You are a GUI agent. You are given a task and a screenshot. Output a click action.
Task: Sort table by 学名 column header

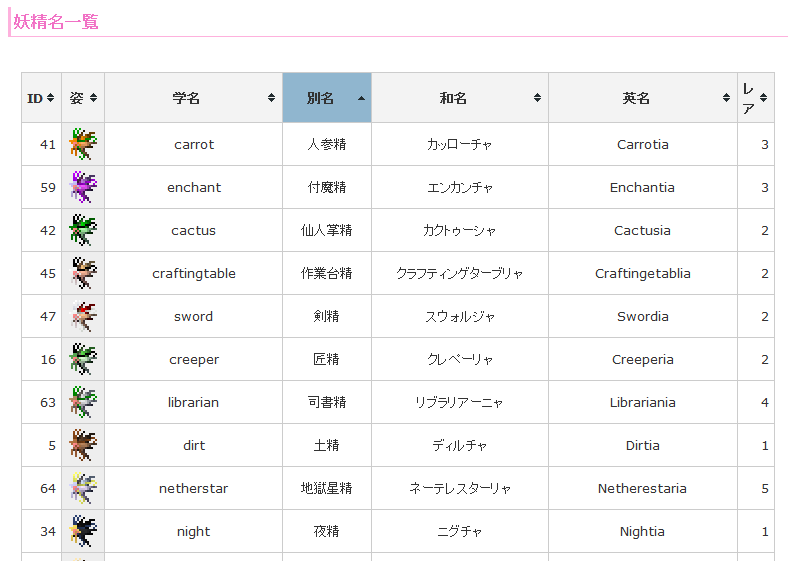click(193, 98)
